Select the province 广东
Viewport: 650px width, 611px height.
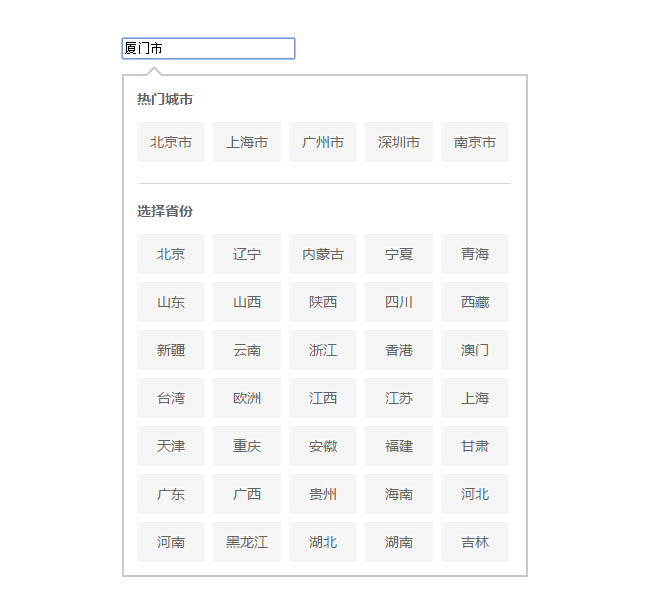click(171, 494)
